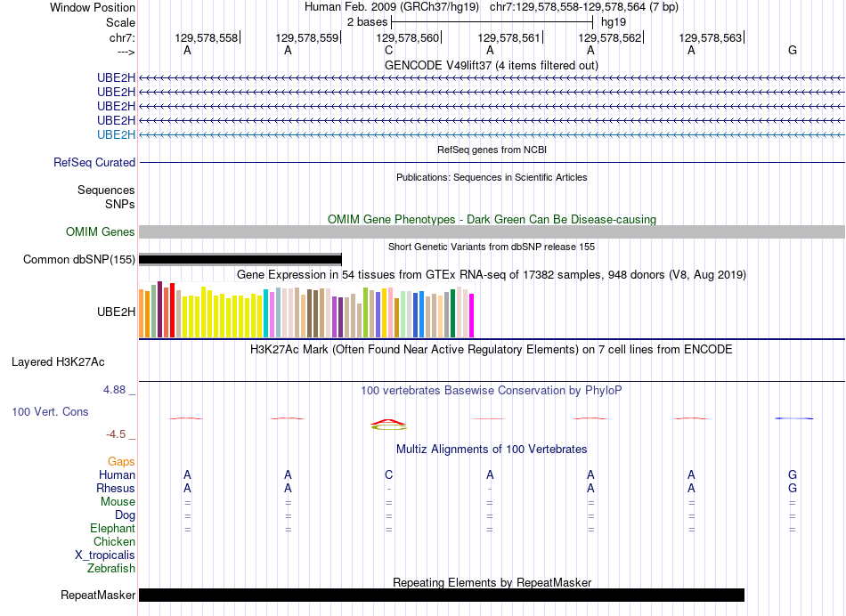This screenshot has width=846, height=616.
Task: Open 'Short Genetic Variants from dbSNP release 155' title
Action: (492, 247)
